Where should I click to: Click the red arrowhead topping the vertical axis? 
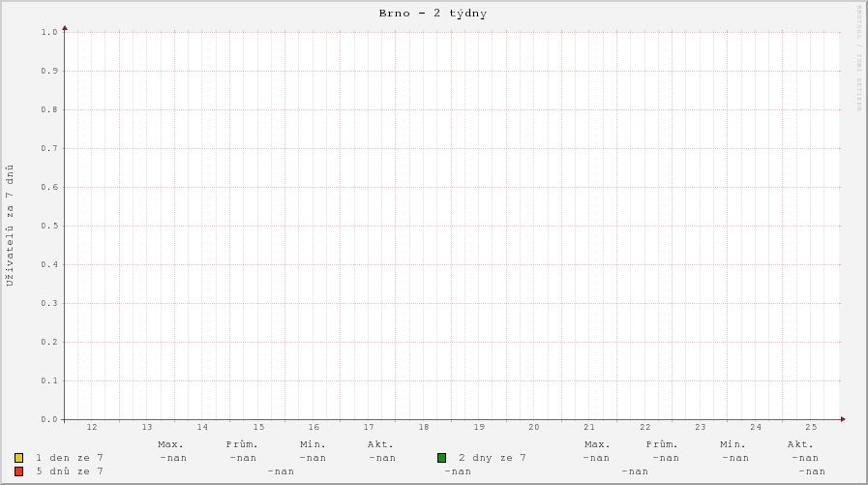coord(65,28)
